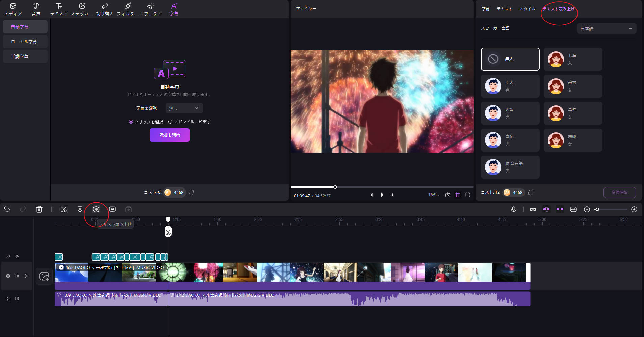Take a snapshot with the camera icon
Image resolution: width=644 pixels, height=337 pixels.
pyautogui.click(x=448, y=195)
